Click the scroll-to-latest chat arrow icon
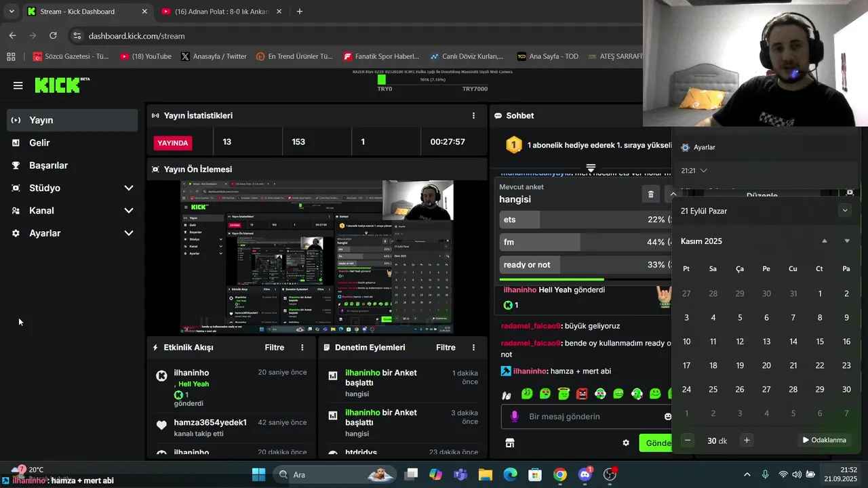This screenshot has height=488, width=868. (x=591, y=167)
